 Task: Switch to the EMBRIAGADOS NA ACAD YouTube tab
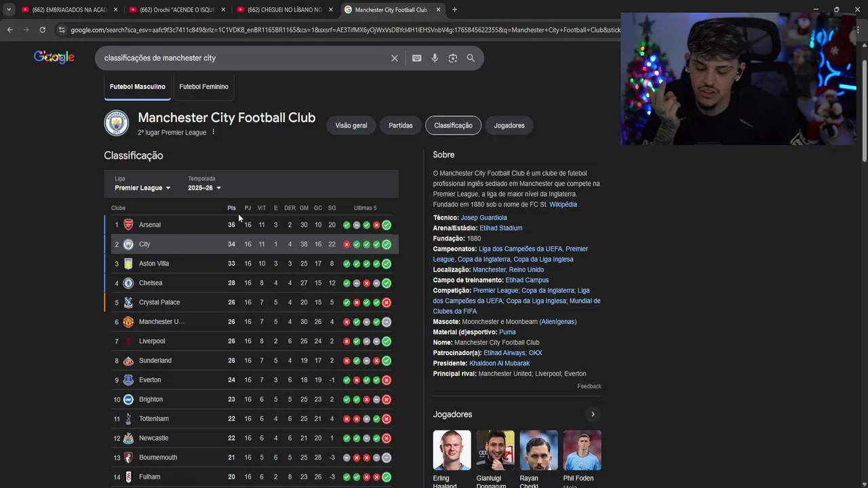(x=69, y=9)
